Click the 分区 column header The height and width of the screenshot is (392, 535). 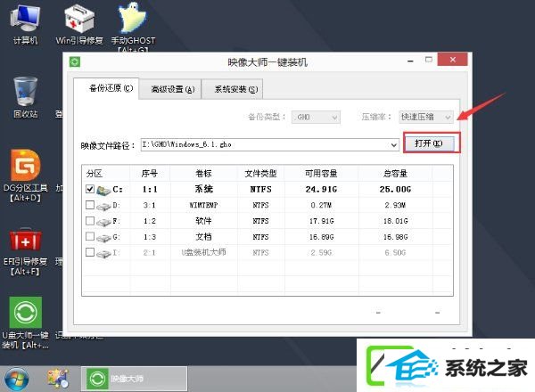[106, 174]
